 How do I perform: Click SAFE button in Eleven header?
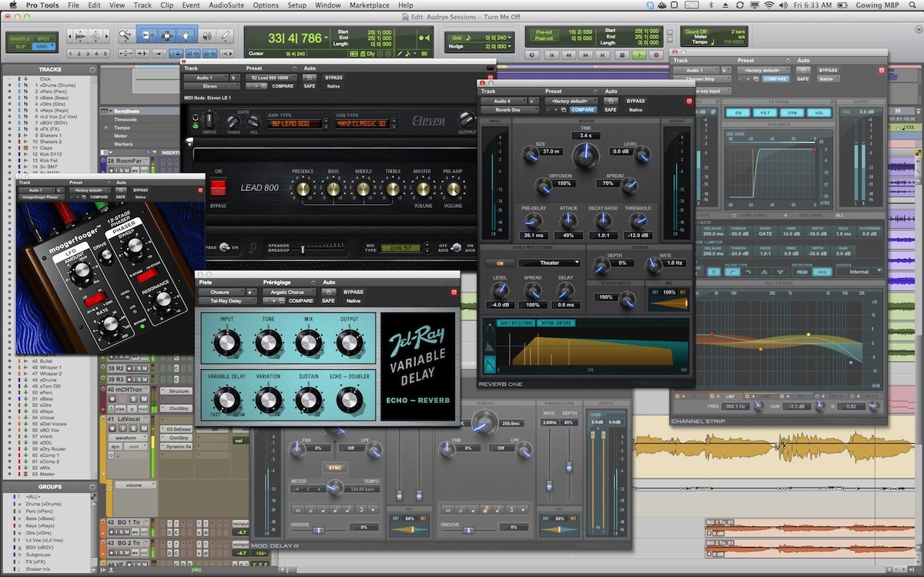point(309,86)
